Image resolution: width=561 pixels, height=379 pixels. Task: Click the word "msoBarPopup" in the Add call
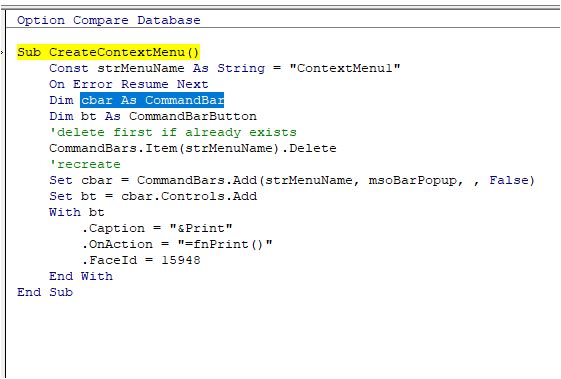[x=412, y=180]
